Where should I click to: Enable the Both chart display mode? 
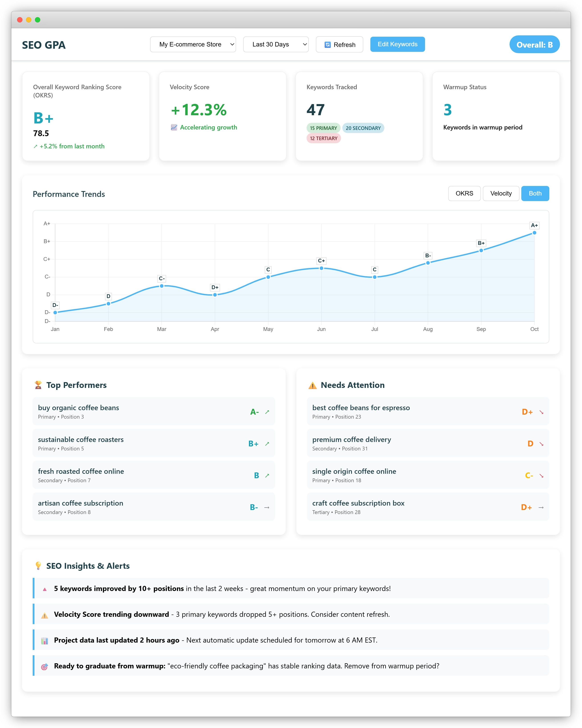tap(535, 194)
